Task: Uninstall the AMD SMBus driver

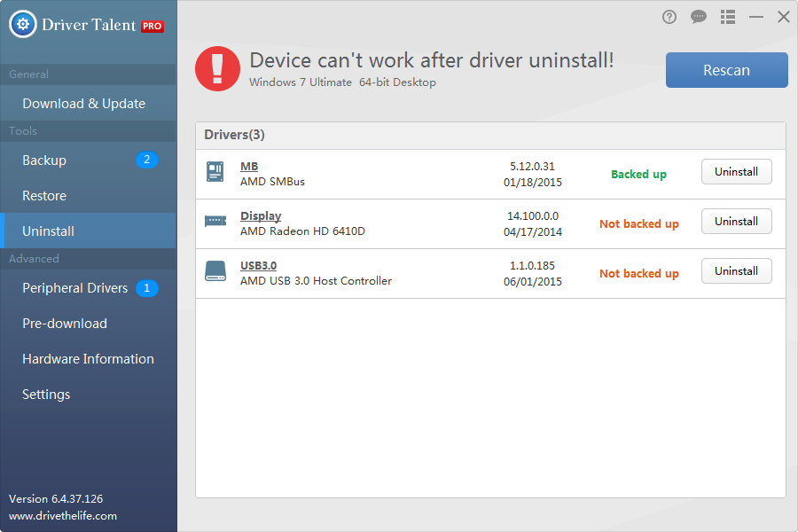Action: (x=737, y=171)
